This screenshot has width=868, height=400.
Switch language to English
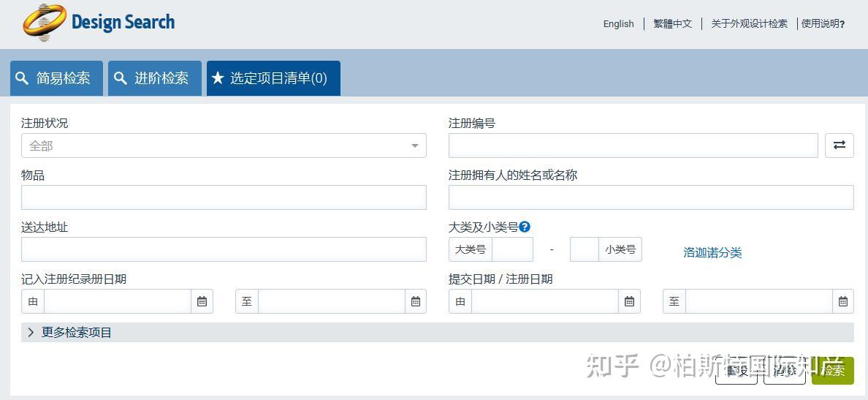pos(618,24)
